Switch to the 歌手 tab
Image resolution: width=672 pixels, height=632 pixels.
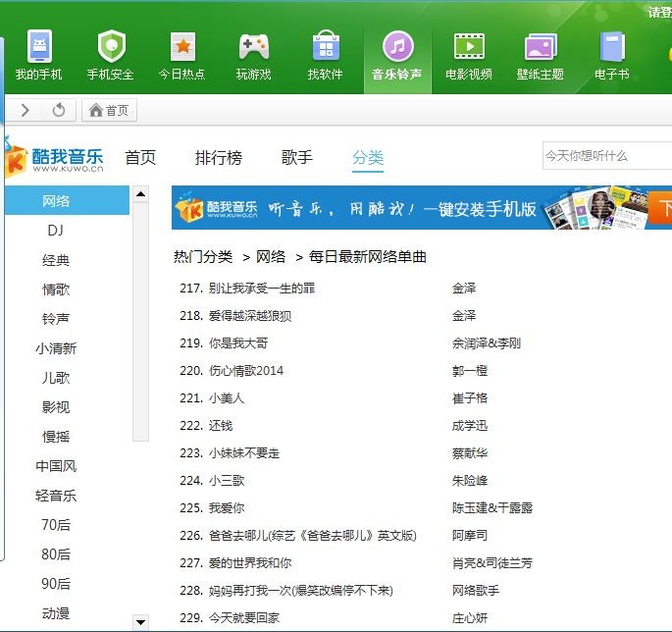[296, 157]
